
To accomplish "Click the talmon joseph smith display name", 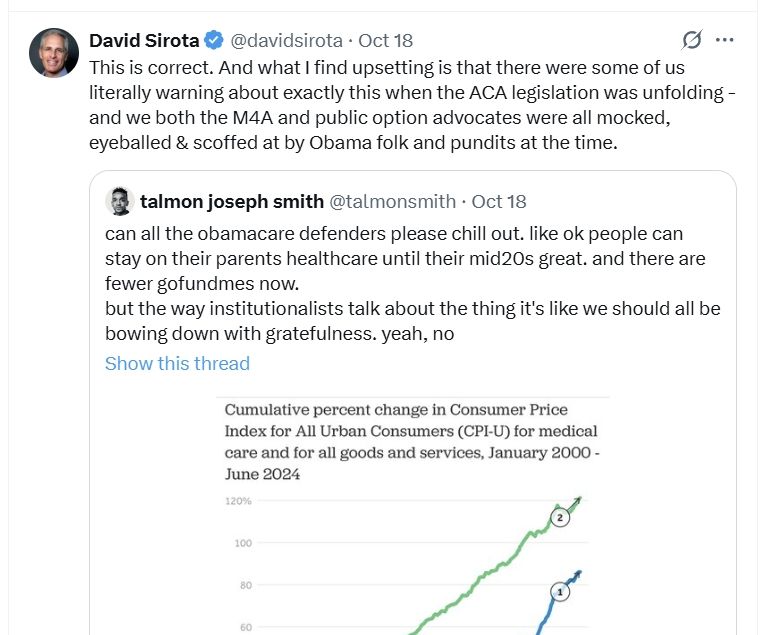I will pyautogui.click(x=232, y=201).
